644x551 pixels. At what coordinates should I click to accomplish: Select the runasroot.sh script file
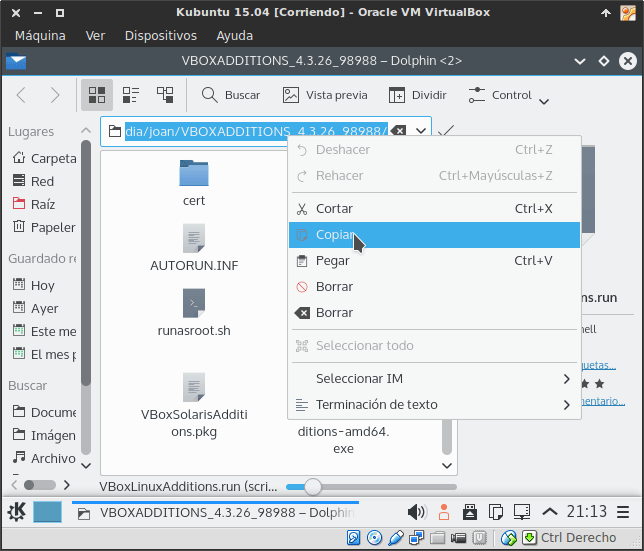tap(194, 312)
